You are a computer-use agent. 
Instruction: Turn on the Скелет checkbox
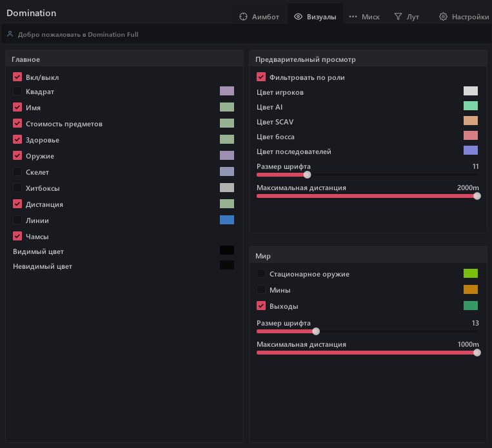tap(17, 172)
